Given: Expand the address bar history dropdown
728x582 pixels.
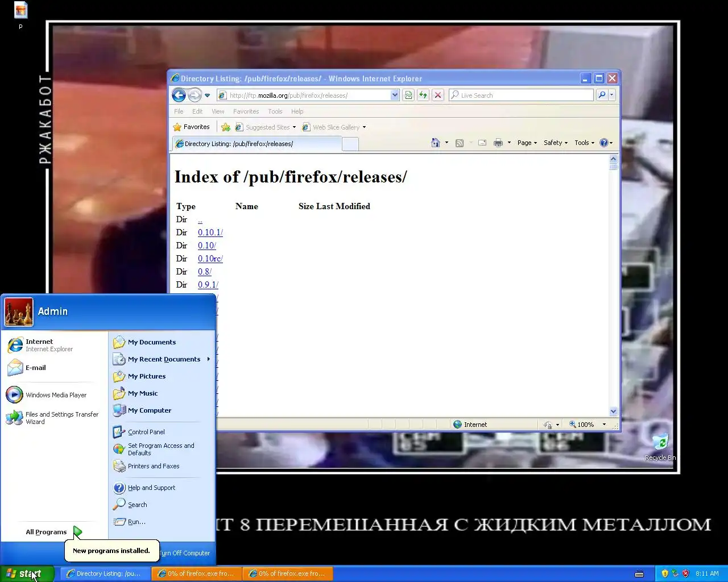Looking at the screenshot, I should pyautogui.click(x=395, y=95).
